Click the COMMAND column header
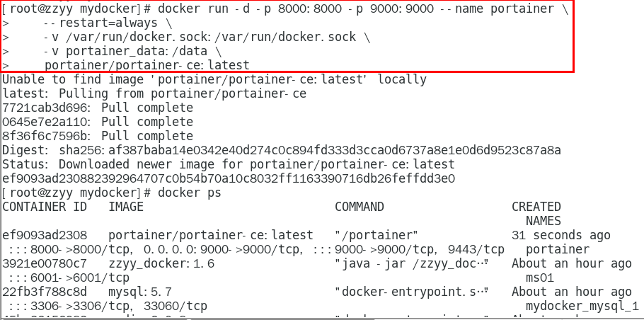644x320 pixels. tap(360, 207)
